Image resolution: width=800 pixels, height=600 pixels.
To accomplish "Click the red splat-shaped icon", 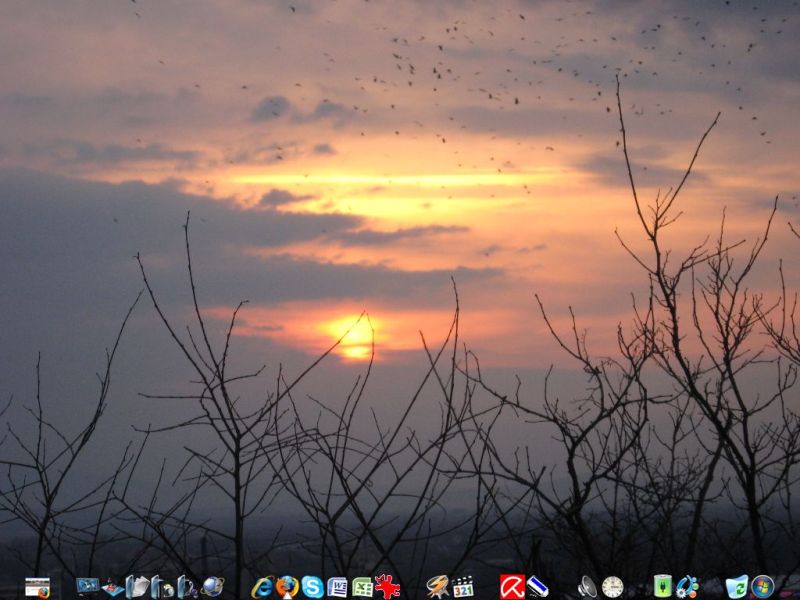I will tap(387, 586).
